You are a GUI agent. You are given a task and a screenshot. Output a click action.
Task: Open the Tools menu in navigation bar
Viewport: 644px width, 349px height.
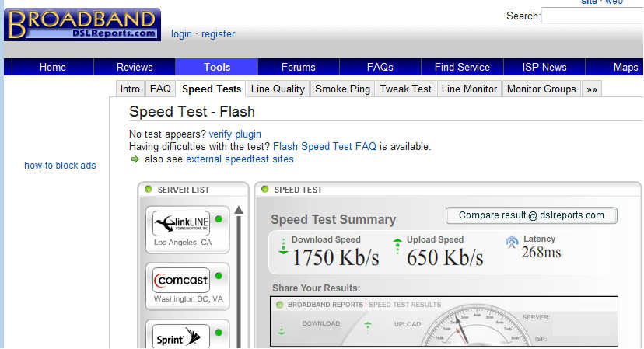click(217, 67)
